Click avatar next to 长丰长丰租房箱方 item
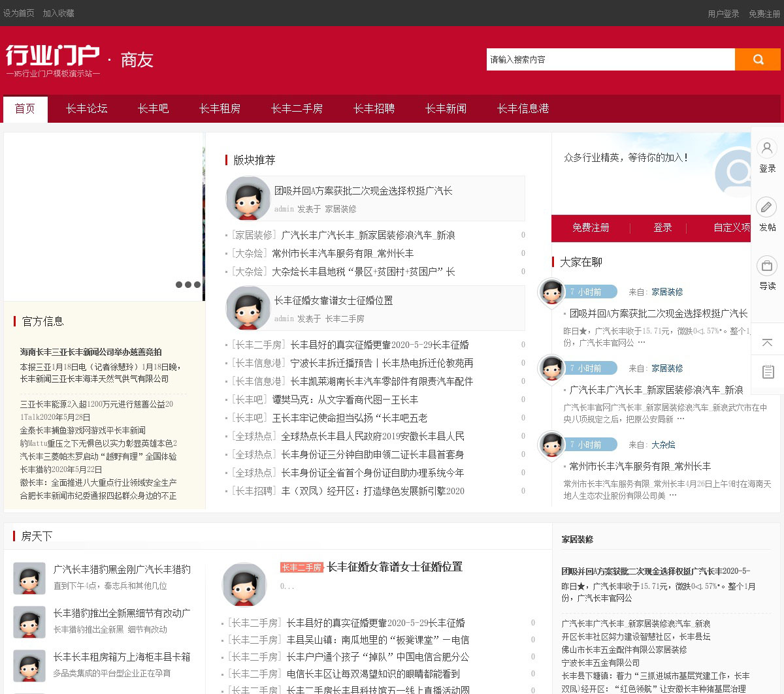This screenshot has height=694, width=784. coord(29,666)
